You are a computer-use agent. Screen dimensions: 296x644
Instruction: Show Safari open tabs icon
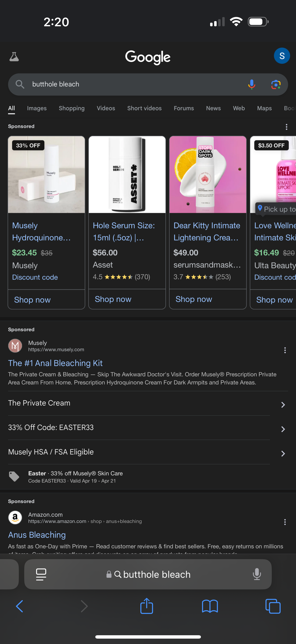tap(273, 606)
